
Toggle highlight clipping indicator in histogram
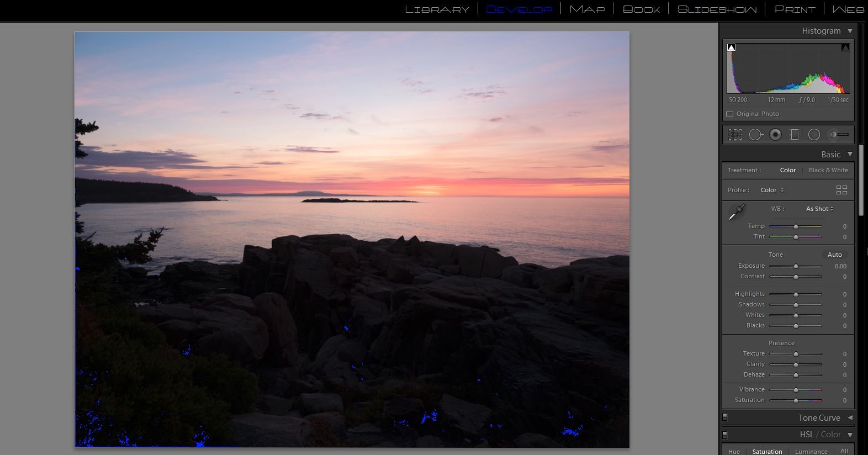845,47
